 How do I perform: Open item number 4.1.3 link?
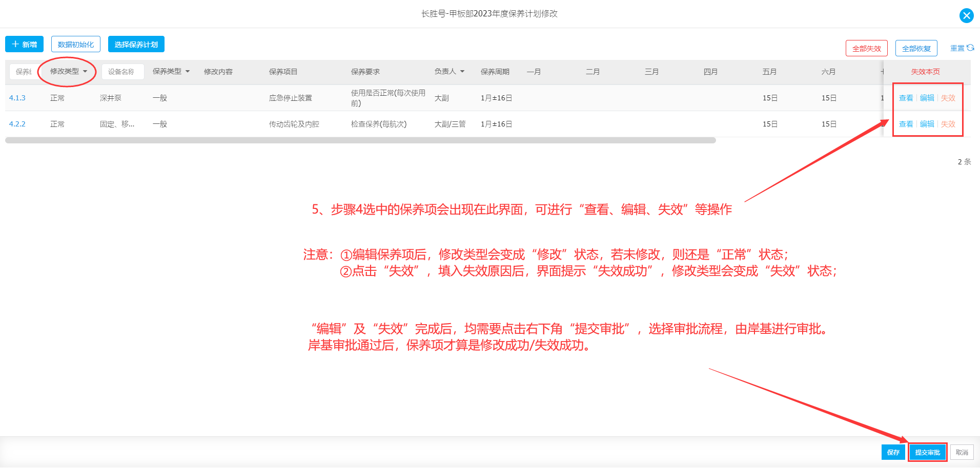click(17, 98)
